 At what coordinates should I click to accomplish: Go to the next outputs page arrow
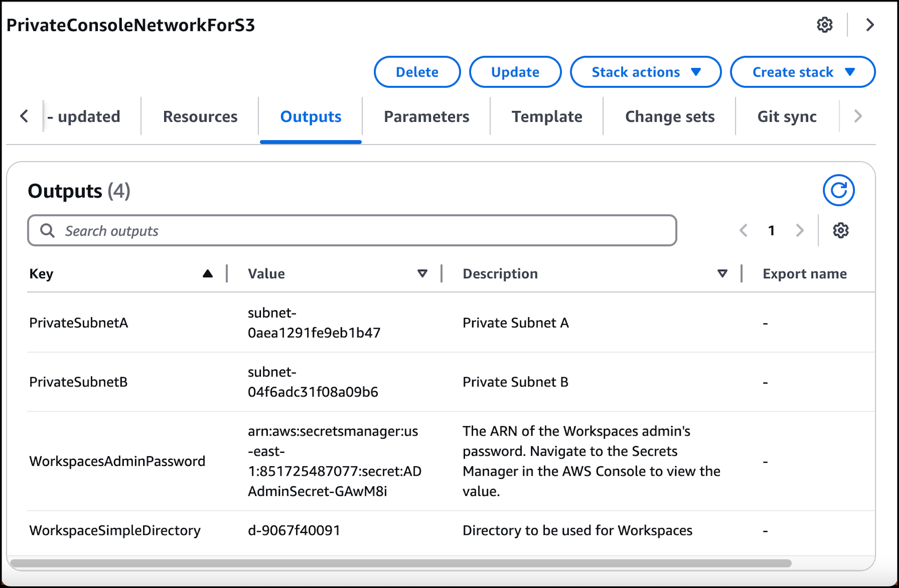click(x=799, y=230)
